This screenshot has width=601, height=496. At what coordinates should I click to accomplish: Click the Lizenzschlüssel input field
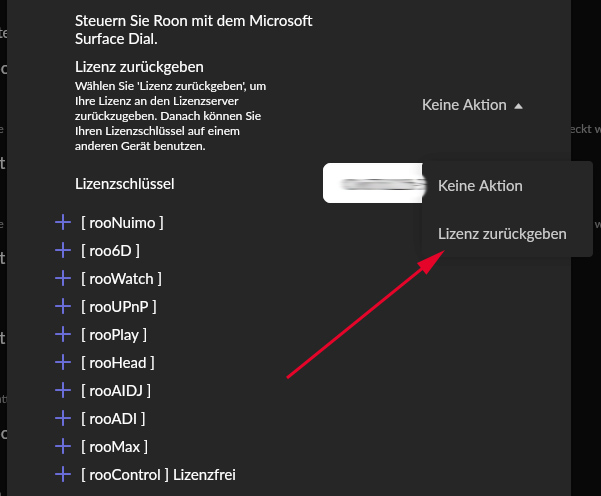[x=372, y=184]
